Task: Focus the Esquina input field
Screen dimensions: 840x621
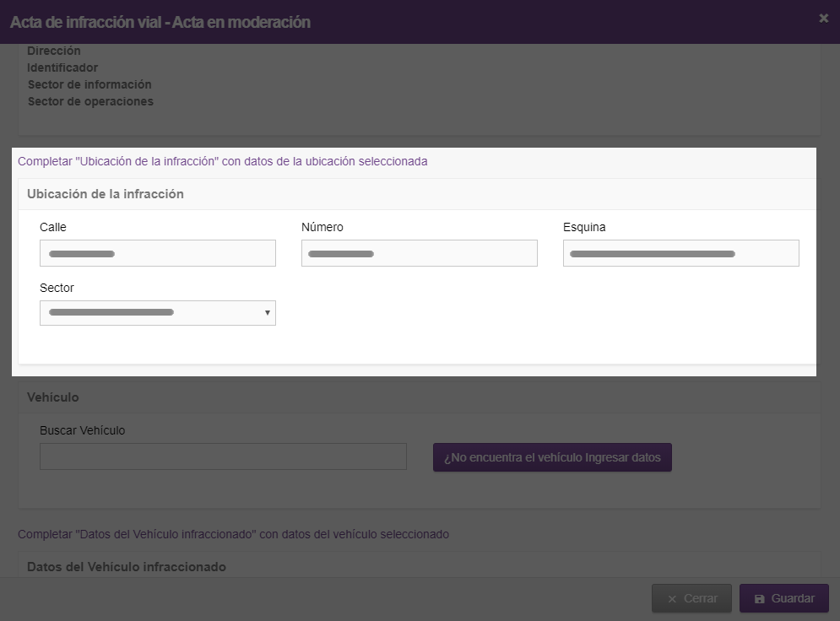Action: pos(681,253)
